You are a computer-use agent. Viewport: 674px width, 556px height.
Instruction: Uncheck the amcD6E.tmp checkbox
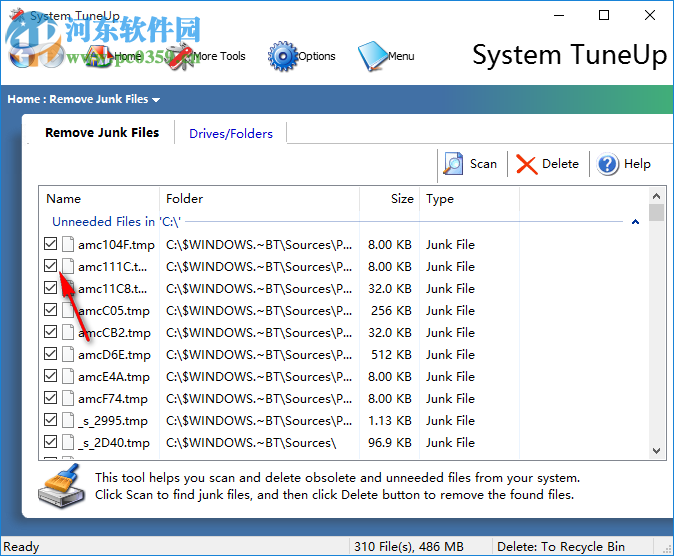(51, 353)
